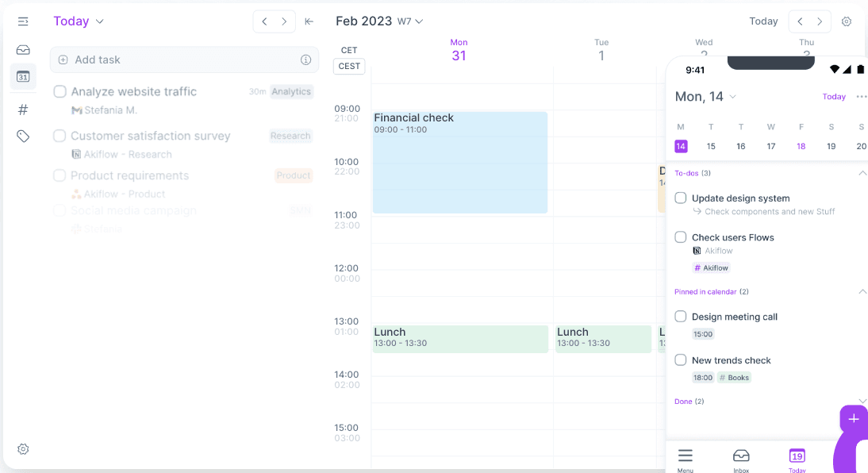
Task: Click the 18:00 time chip on New trends check
Action: [x=703, y=378]
